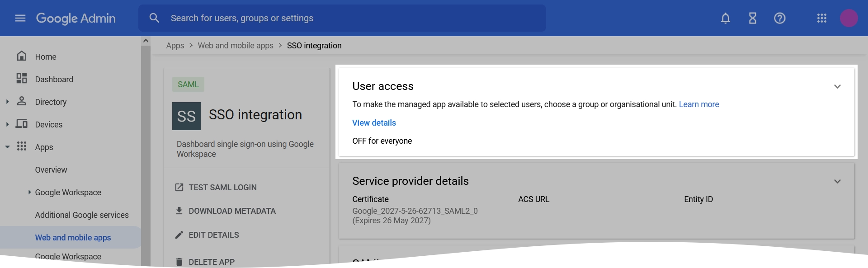Screen dimensions: 868x268
Task: Open Dashboard from the sidebar
Action: (x=54, y=80)
